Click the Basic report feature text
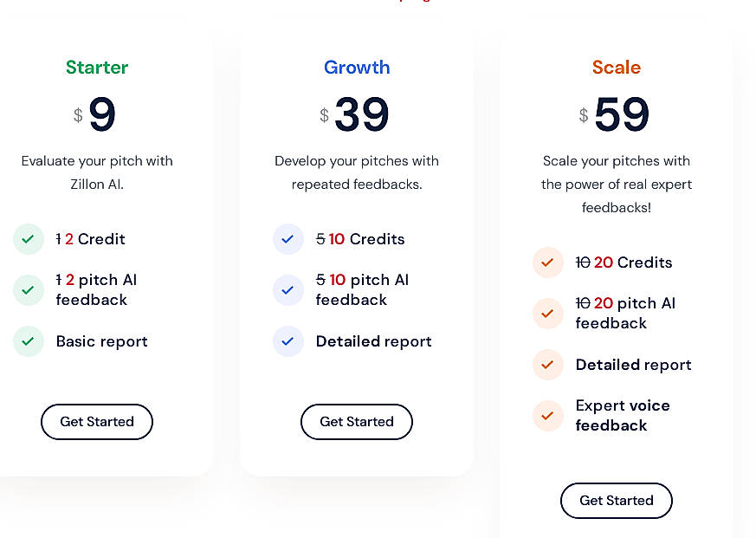 tap(101, 341)
